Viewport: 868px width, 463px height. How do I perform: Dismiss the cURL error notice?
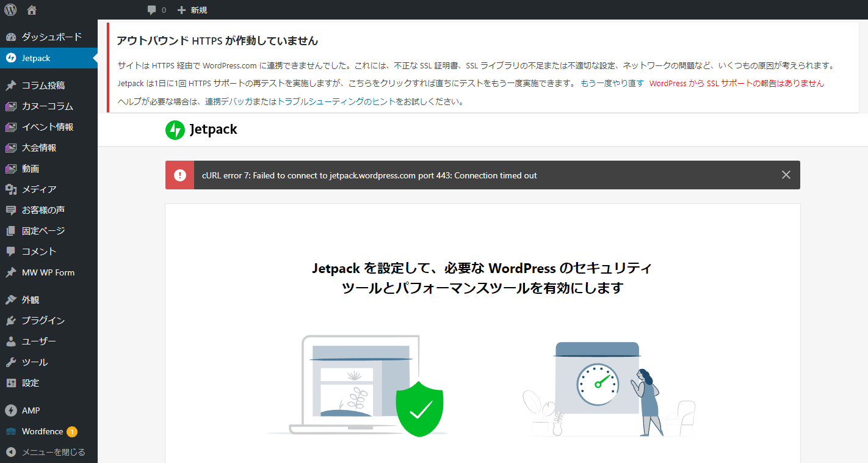786,175
